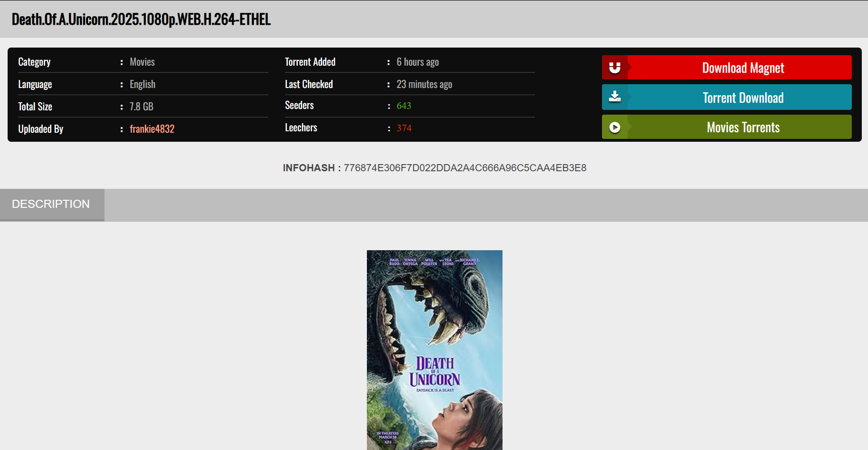Click the seeders count 643
This screenshot has height=450, width=868.
click(x=404, y=106)
